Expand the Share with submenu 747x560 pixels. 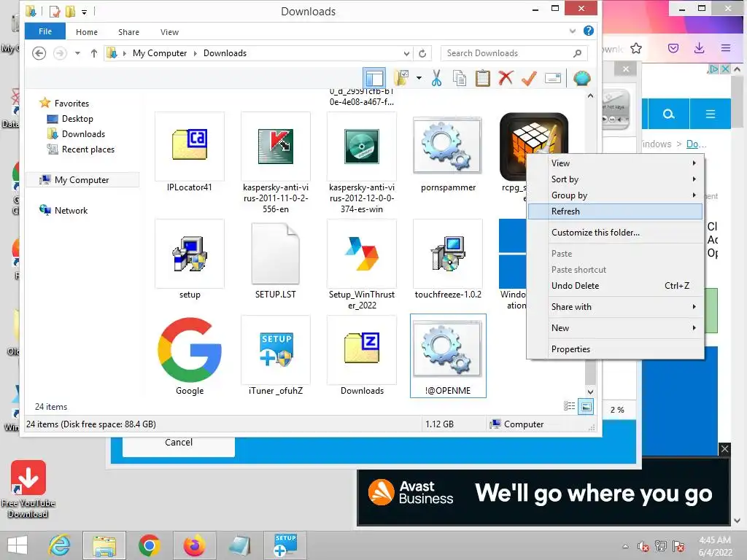[615, 307]
